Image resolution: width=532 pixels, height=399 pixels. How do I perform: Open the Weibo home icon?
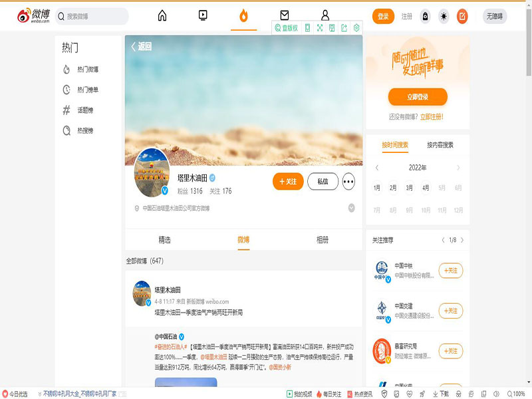162,15
